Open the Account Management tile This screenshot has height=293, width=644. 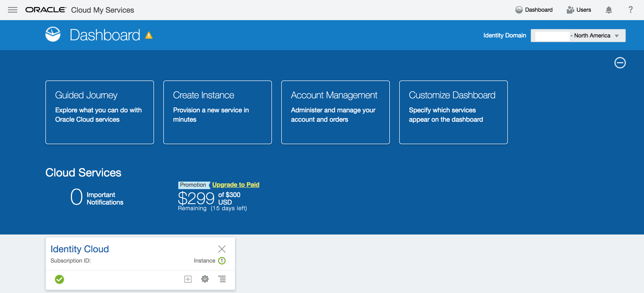[335, 112]
